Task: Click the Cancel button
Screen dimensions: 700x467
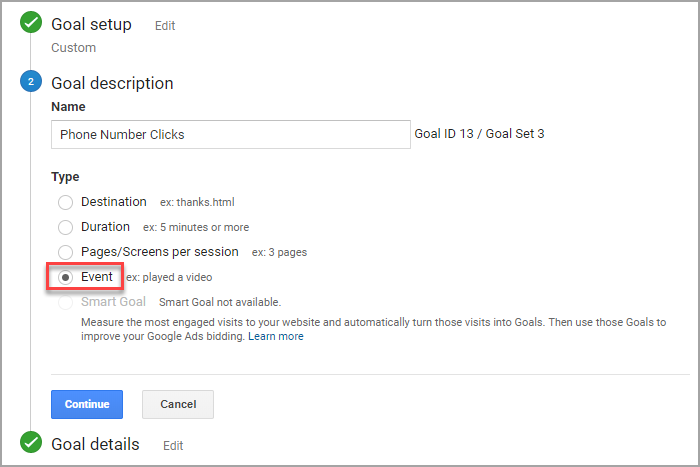Action: [178, 404]
